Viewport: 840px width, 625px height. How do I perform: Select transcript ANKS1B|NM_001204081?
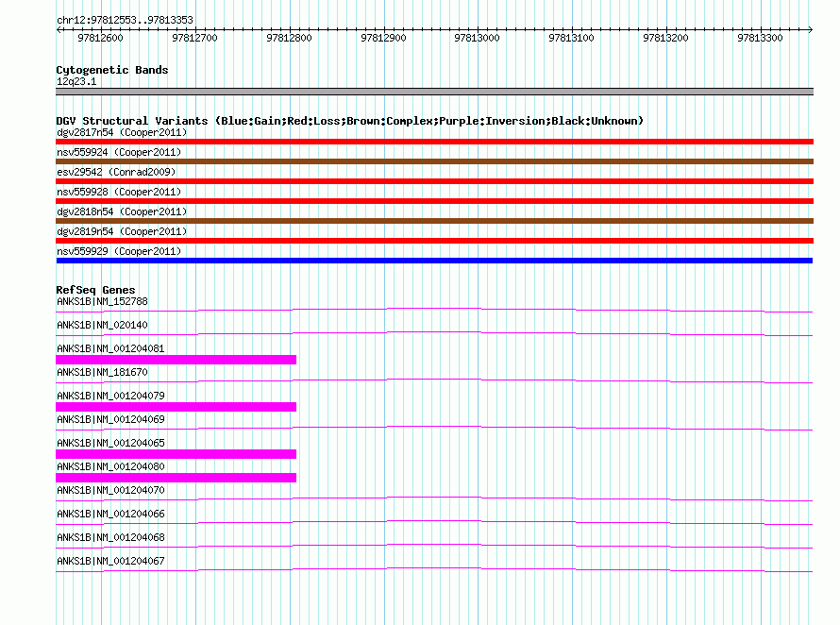[x=110, y=348]
